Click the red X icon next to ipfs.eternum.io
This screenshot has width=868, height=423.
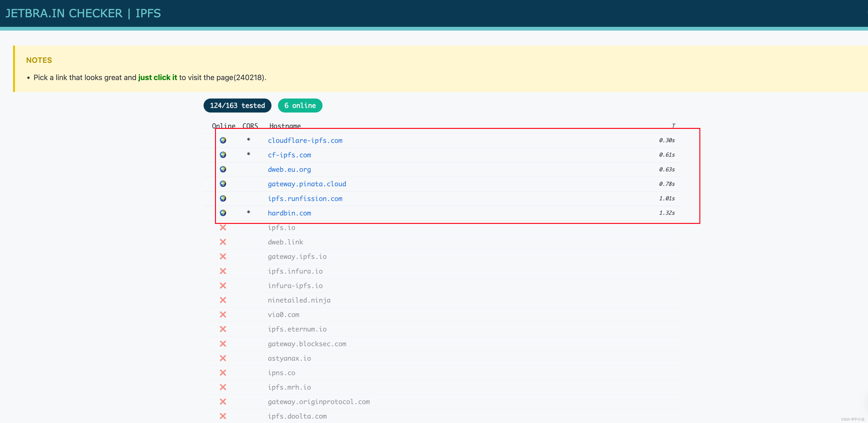223,329
